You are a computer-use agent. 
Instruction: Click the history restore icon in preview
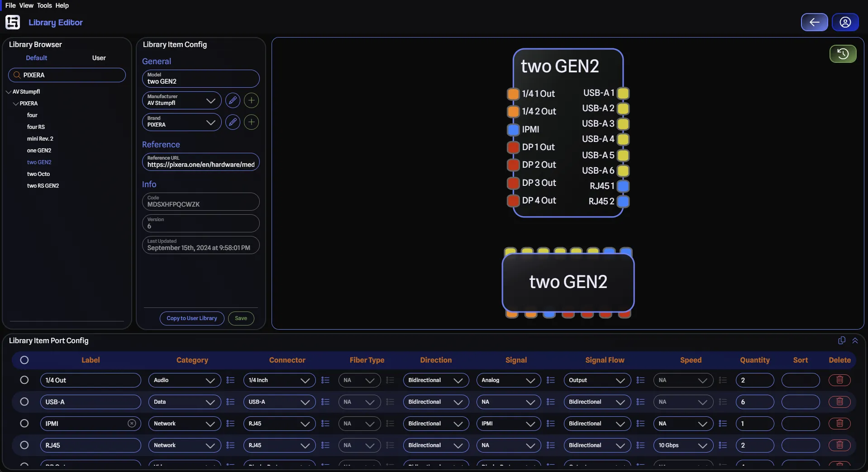click(843, 54)
